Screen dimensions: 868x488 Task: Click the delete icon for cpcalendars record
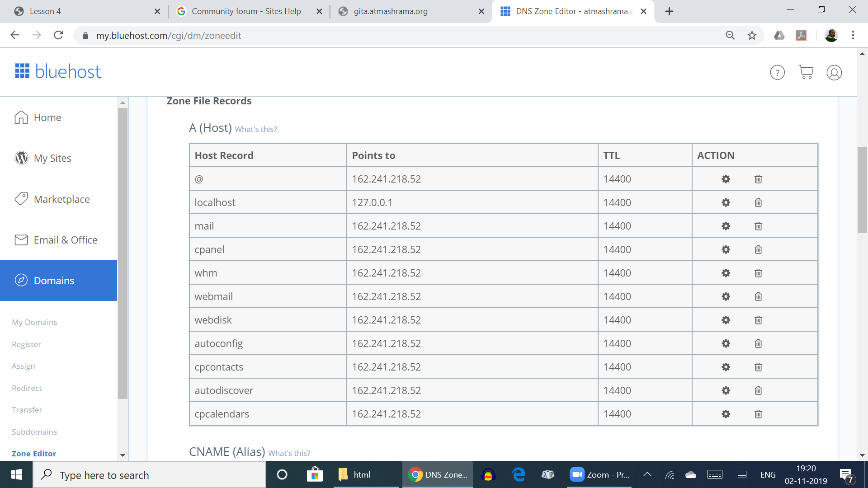click(758, 413)
